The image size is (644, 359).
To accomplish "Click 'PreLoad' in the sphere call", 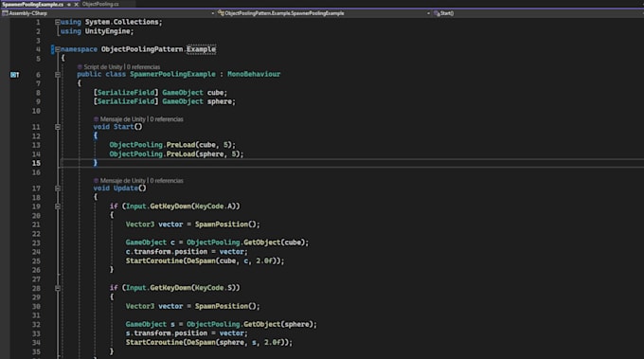I will click(180, 154).
